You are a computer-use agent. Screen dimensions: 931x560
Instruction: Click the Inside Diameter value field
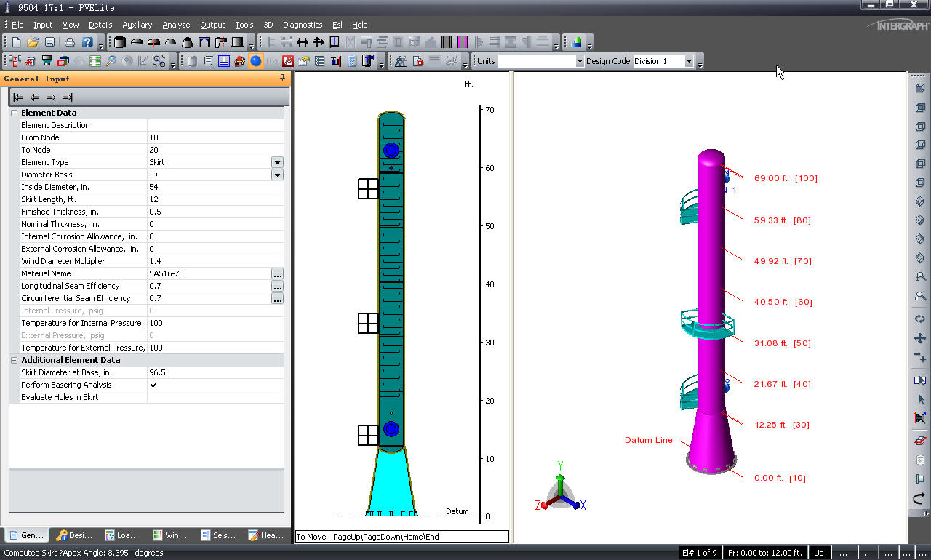point(215,187)
